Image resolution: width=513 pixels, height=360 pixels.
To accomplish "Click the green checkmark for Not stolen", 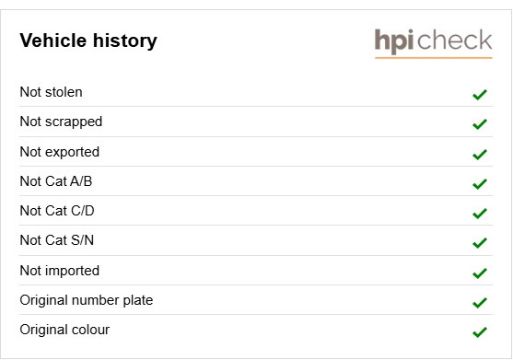I will 480,95.
